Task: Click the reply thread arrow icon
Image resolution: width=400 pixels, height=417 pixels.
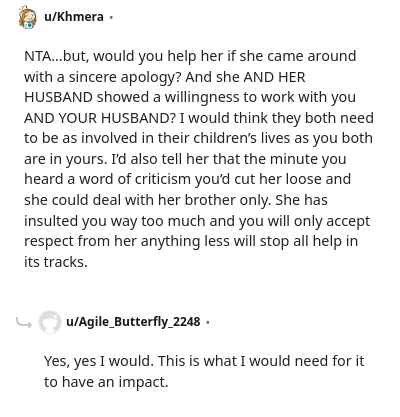Action: (x=24, y=322)
